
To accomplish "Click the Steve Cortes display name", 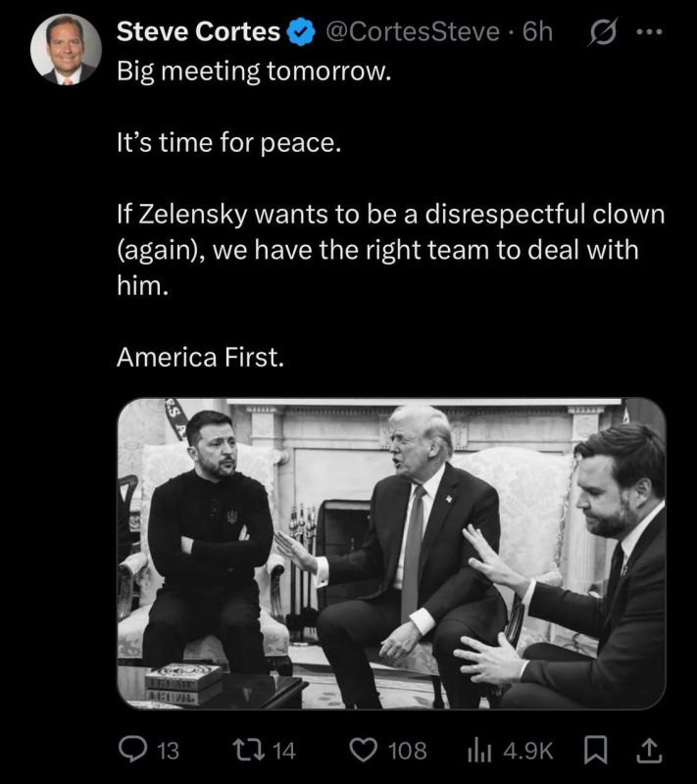I will (197, 32).
